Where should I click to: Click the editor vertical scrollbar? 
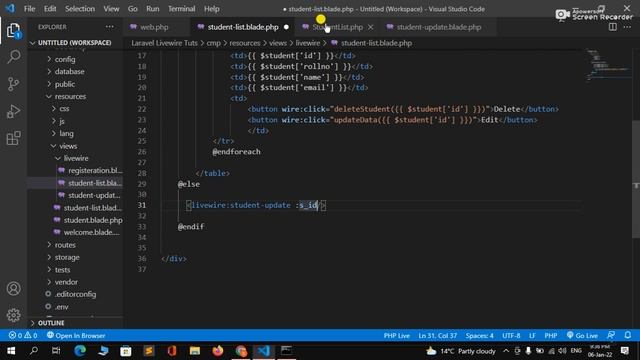636,179
